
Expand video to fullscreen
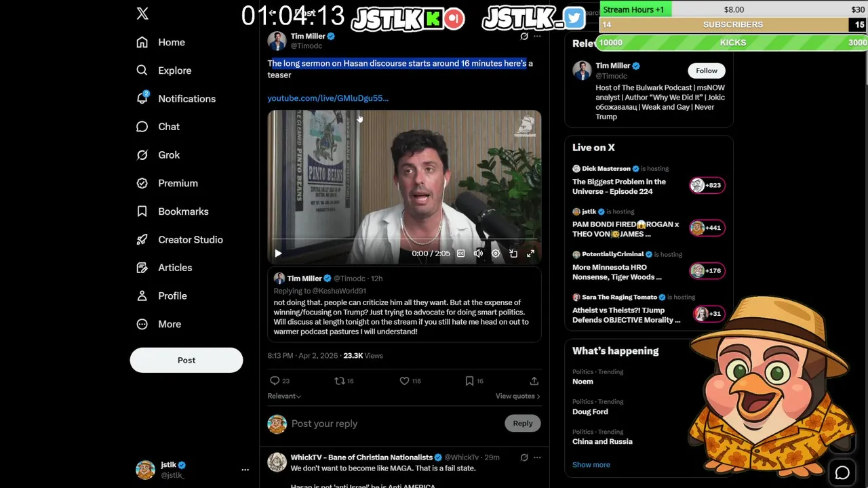click(530, 253)
